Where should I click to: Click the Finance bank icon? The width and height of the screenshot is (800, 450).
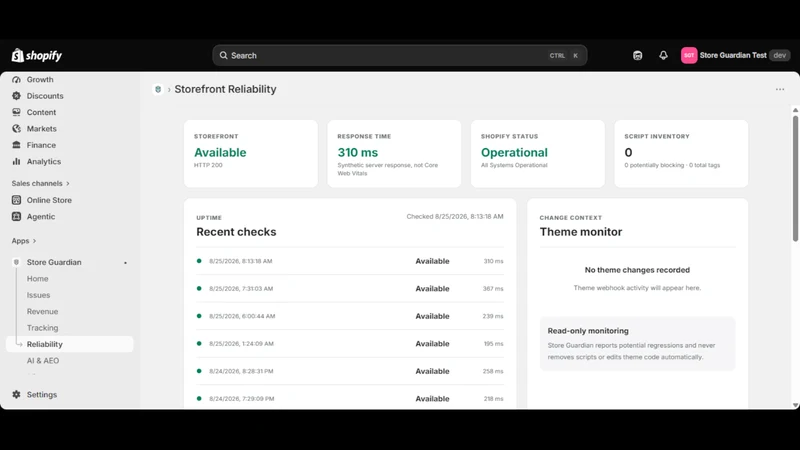click(16, 145)
